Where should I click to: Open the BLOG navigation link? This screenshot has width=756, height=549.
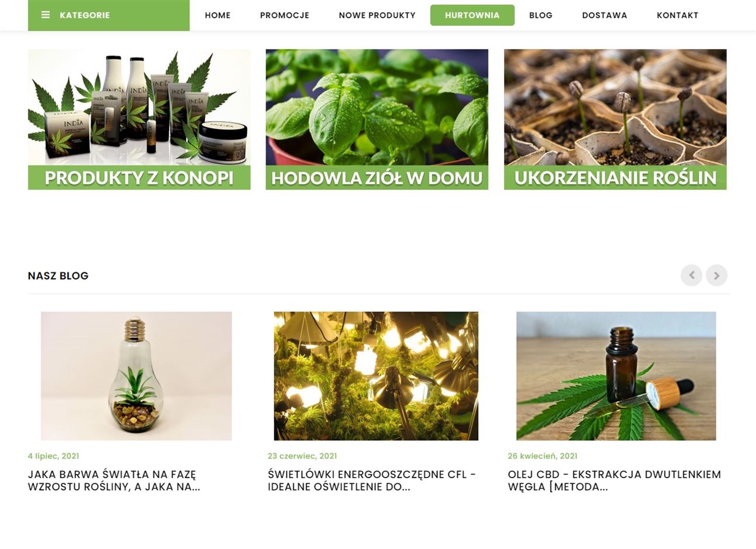click(x=541, y=15)
